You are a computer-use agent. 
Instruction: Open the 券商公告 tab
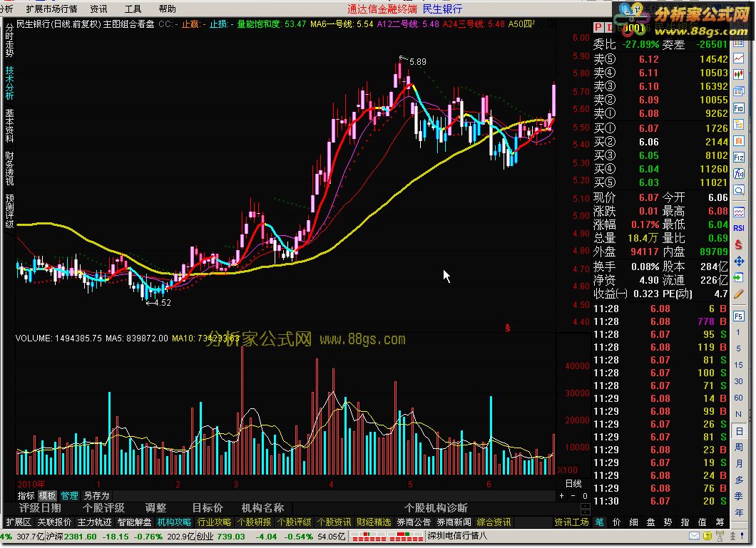pyautogui.click(x=414, y=522)
